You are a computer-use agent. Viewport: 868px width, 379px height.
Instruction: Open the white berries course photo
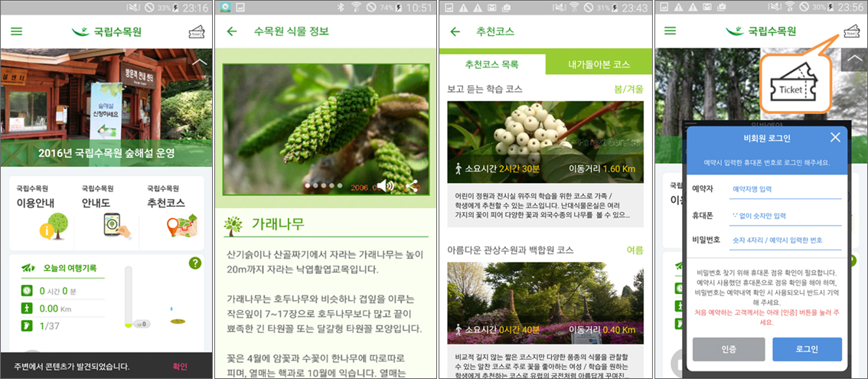[x=545, y=142]
